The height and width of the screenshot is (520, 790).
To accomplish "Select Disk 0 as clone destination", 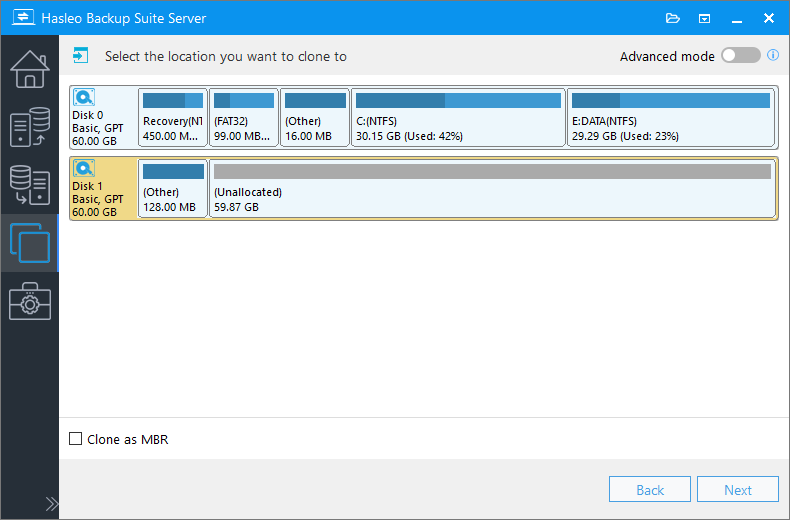I will tap(103, 116).
